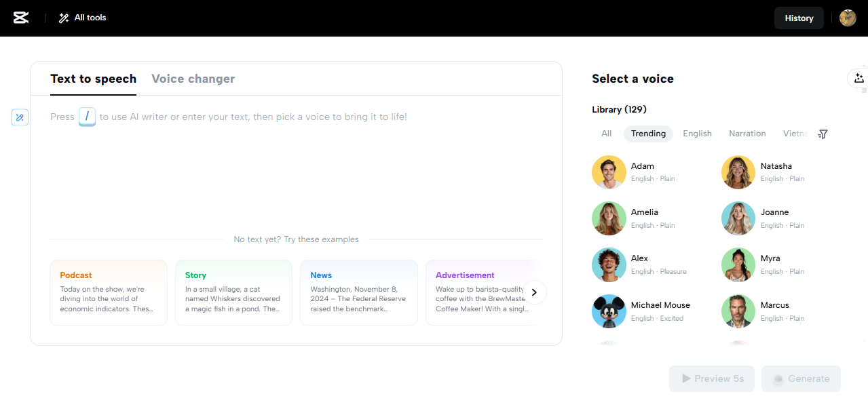Show All voices in the library
Image resolution: width=868 pixels, height=411 pixels.
tap(606, 134)
